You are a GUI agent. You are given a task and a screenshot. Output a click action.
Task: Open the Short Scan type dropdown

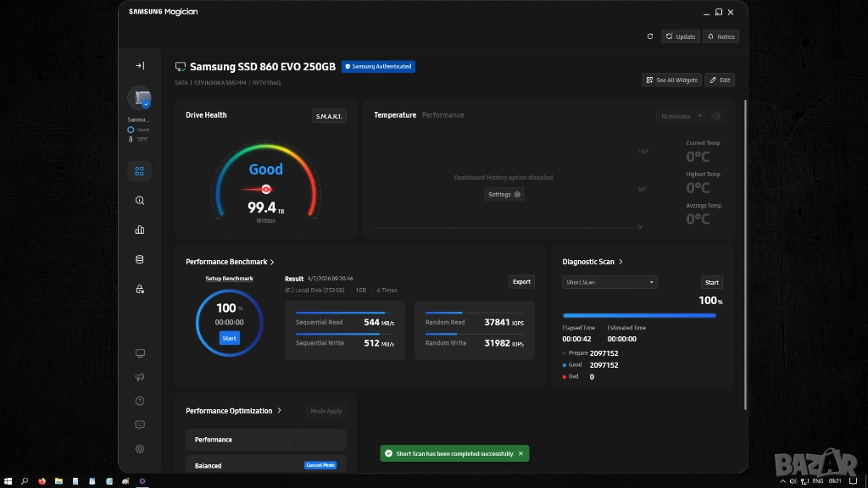(x=609, y=282)
